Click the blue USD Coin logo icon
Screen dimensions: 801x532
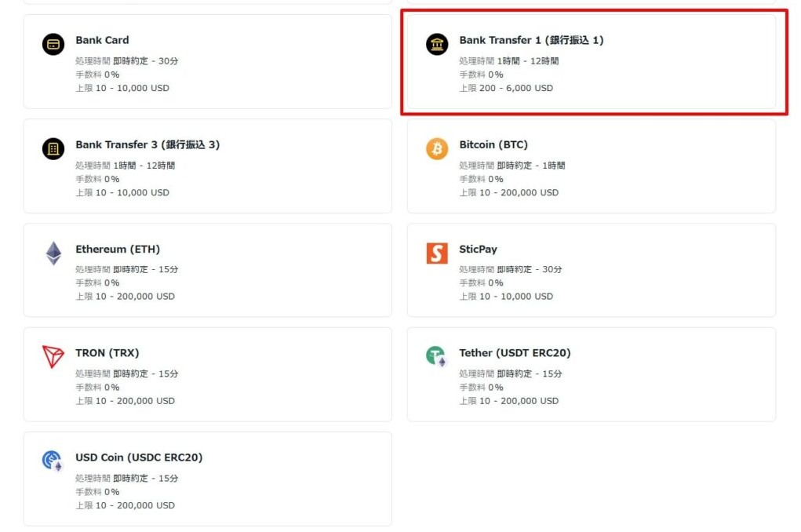pos(53,461)
